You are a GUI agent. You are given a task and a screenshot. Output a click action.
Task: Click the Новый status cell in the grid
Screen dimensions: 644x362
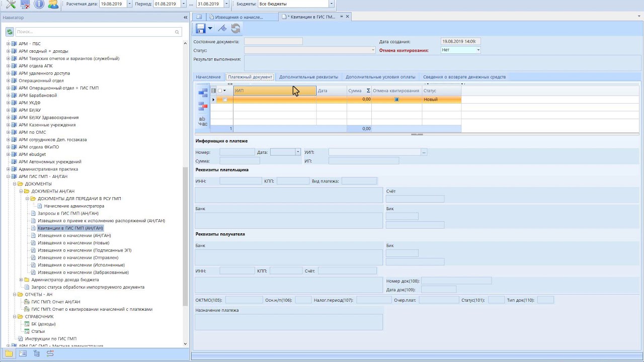(x=442, y=100)
